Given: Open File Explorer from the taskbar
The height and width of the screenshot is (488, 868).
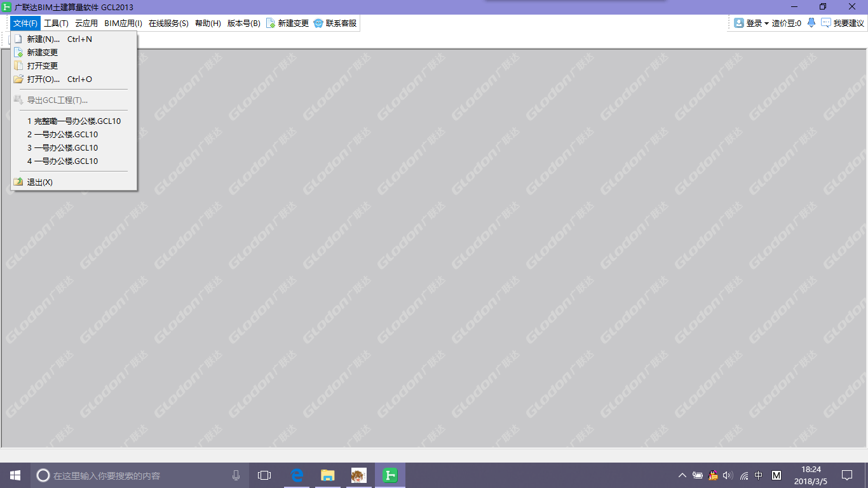Looking at the screenshot, I should pos(328,475).
